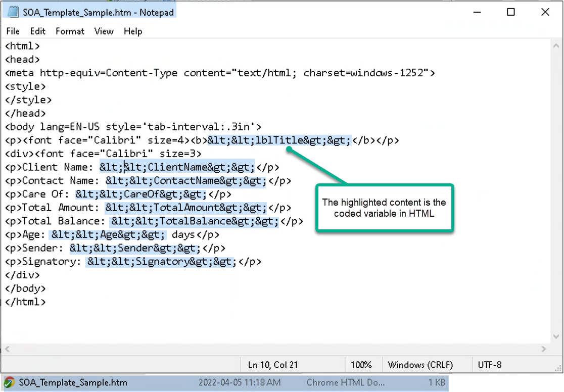Click the ClientName variable placeholder

pyautogui.click(x=177, y=167)
